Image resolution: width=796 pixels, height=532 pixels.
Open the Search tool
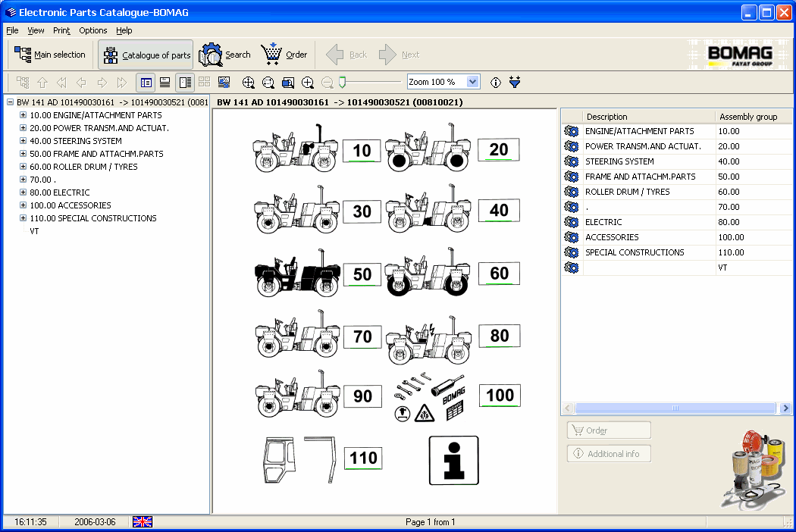[224, 55]
